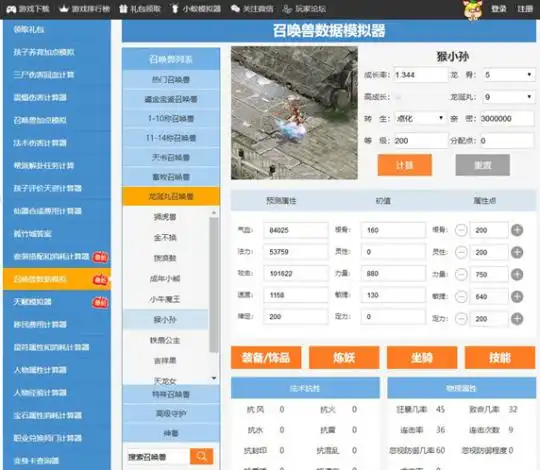The height and width of the screenshot is (470, 540).
Task: Open 小蚁模拟器 in top navigation
Action: tap(202, 9)
